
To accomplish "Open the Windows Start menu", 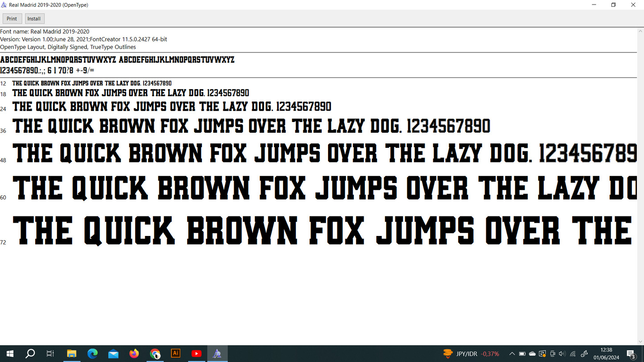I will pos(10,354).
